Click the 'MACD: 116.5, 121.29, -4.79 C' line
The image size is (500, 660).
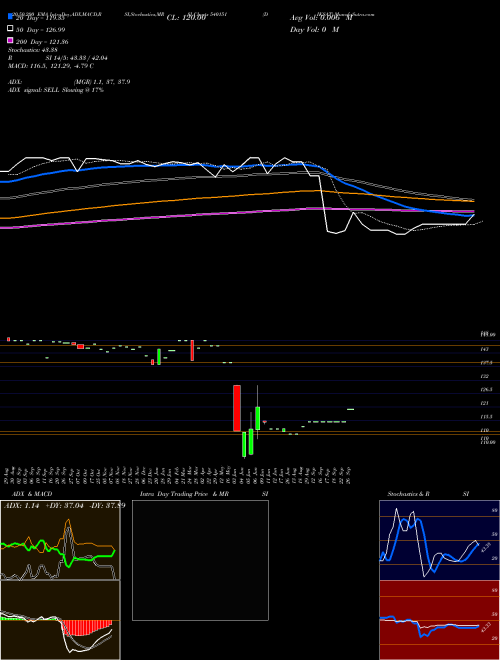(x=51, y=66)
